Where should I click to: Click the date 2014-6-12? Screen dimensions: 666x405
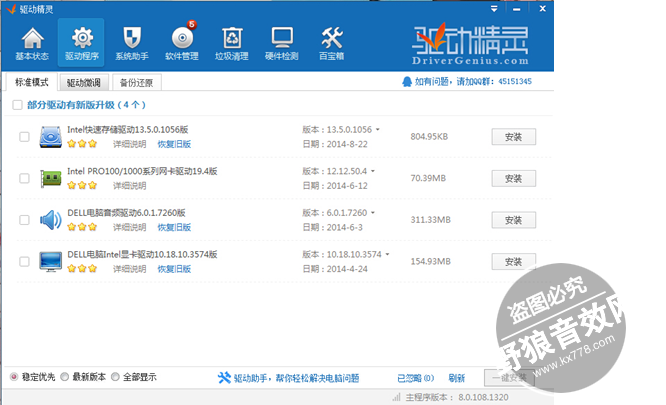pyautogui.click(x=347, y=186)
